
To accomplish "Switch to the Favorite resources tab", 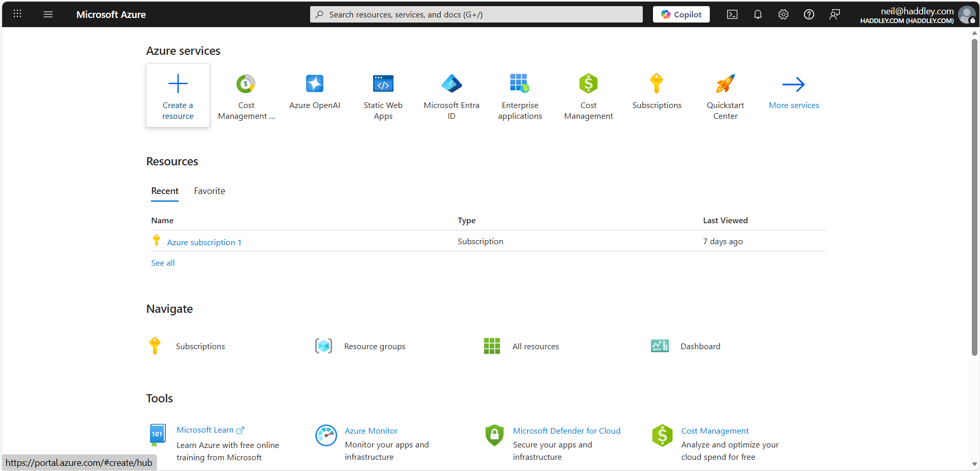I will click(209, 191).
